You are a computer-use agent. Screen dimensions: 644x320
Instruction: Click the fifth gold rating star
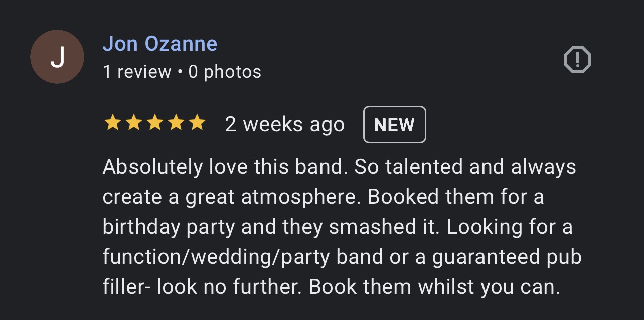click(x=197, y=123)
